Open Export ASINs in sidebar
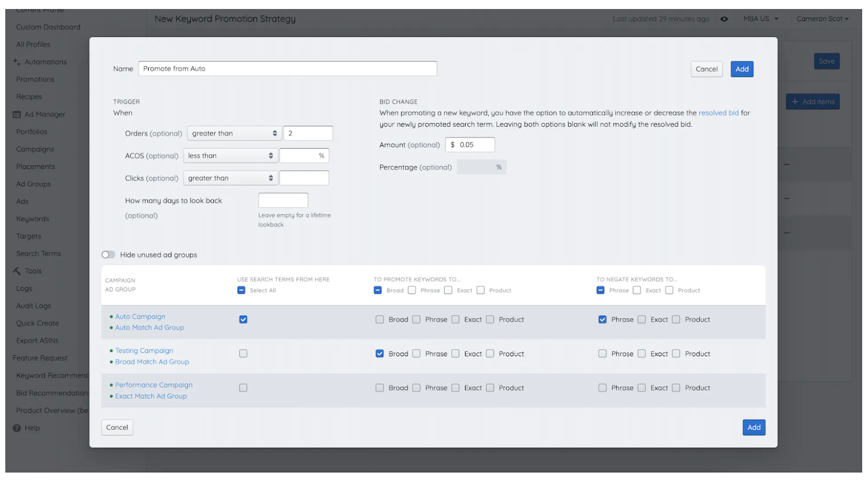Image resolution: width=868 pixels, height=480 pixels. click(37, 341)
